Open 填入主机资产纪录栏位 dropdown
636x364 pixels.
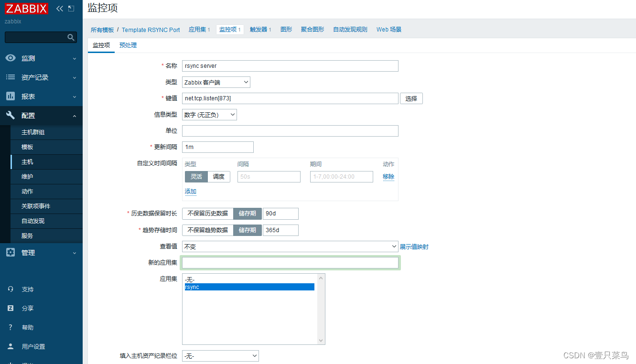(220, 356)
